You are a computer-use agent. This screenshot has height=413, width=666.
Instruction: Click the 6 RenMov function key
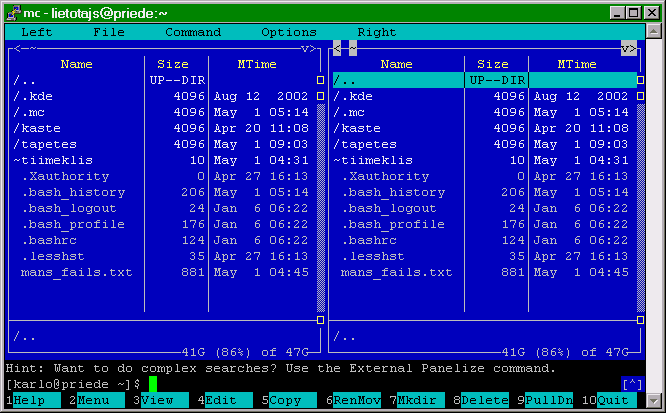point(353,400)
